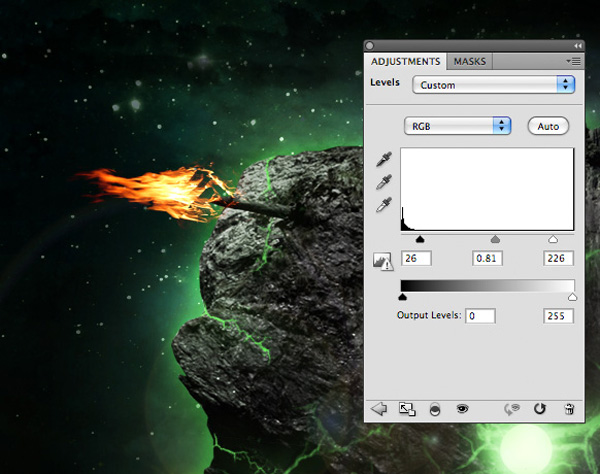Toggle adjustment layer visibility eye
This screenshot has height=474, width=600.
462,409
